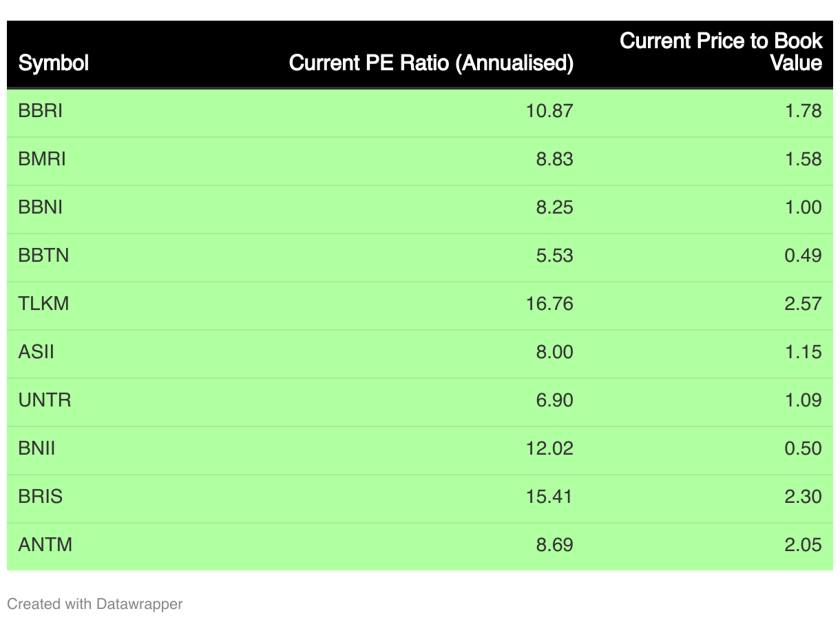Select the BBNI symbol cell
The height and width of the screenshot is (620, 840).
(41, 207)
